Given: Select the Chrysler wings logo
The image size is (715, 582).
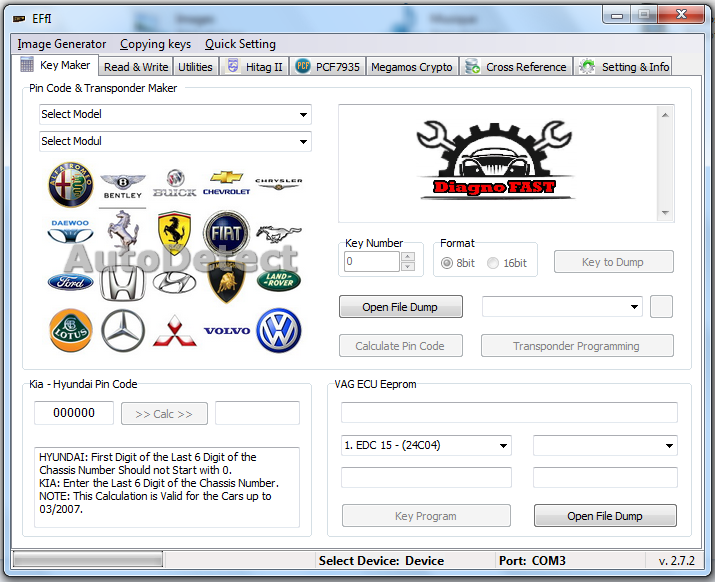Looking at the screenshot, I should [x=279, y=183].
